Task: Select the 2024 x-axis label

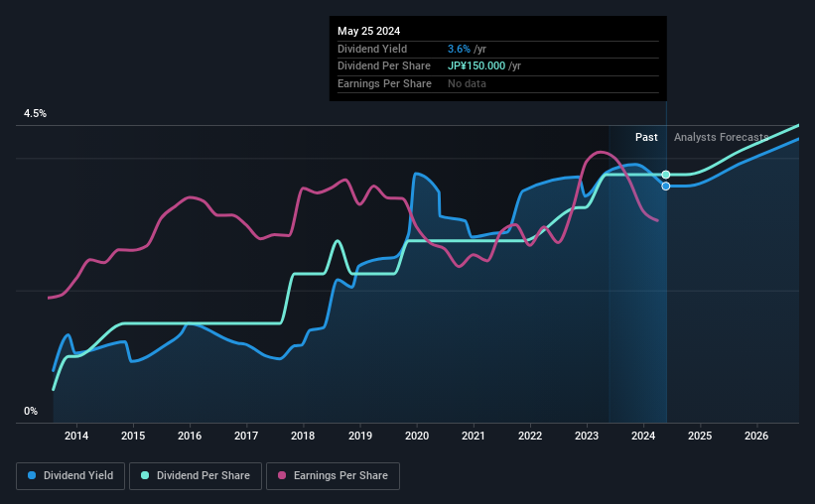Action: tap(643, 436)
